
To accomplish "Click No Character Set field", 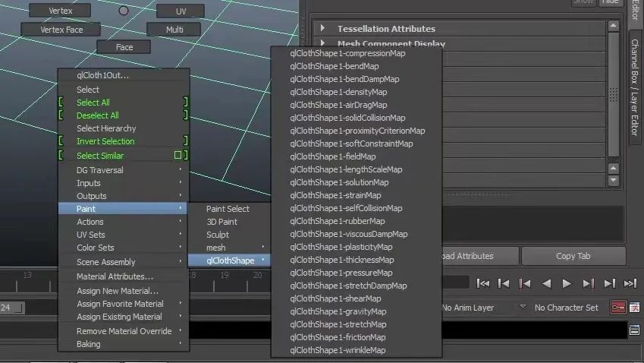I will click(x=566, y=308).
